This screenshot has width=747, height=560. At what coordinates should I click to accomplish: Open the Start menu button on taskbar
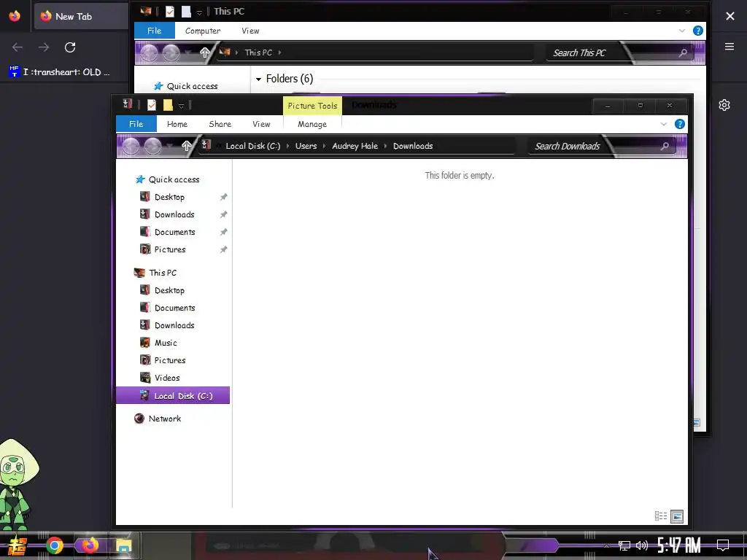click(x=18, y=545)
